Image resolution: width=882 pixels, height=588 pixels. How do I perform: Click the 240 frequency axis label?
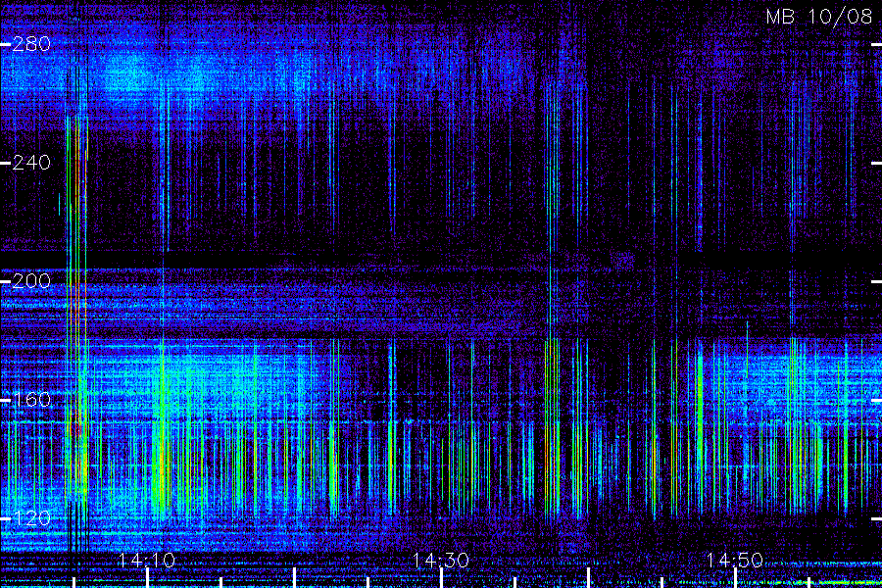pyautogui.click(x=31, y=163)
